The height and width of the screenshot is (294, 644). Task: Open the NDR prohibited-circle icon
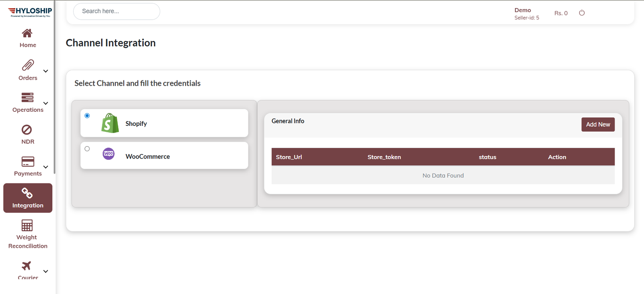pyautogui.click(x=27, y=130)
